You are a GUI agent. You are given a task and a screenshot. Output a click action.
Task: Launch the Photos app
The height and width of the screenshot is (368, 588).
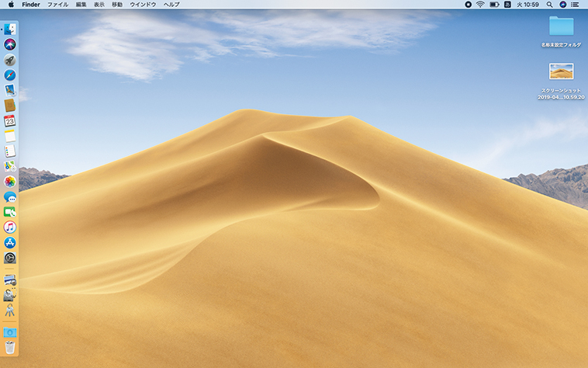[x=10, y=181]
